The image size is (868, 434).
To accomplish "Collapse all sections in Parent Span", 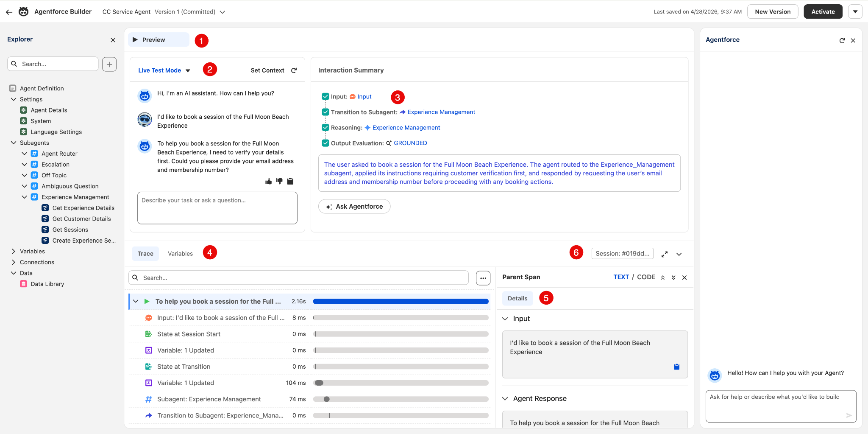I will pyautogui.click(x=663, y=277).
